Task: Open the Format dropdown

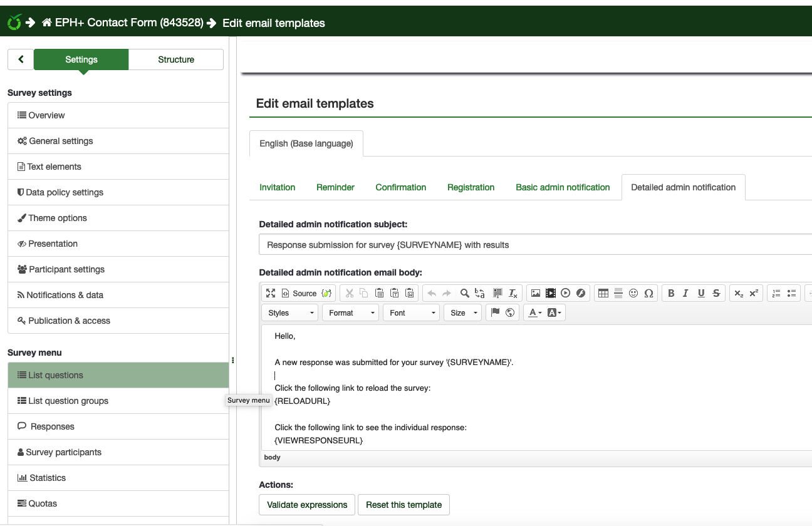Action: pyautogui.click(x=351, y=312)
